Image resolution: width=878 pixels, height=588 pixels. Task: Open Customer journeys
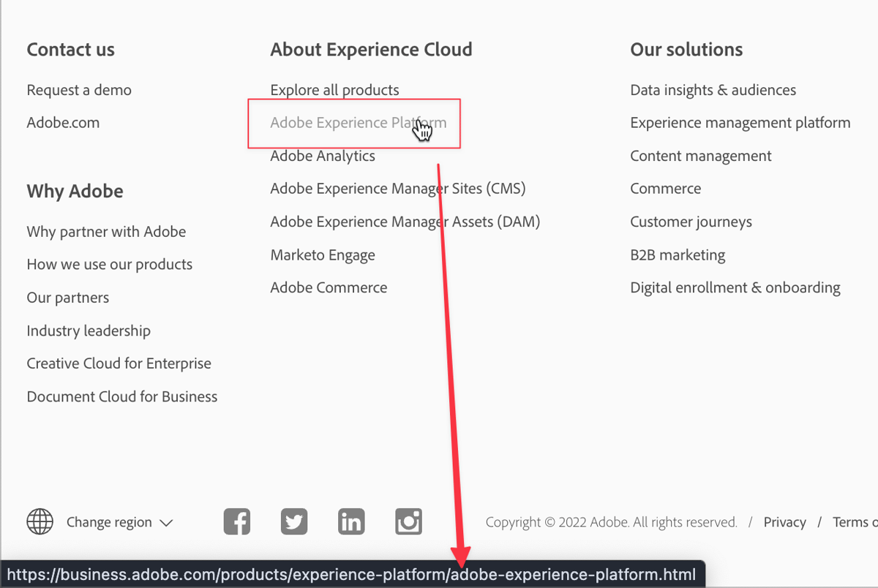[x=691, y=221]
